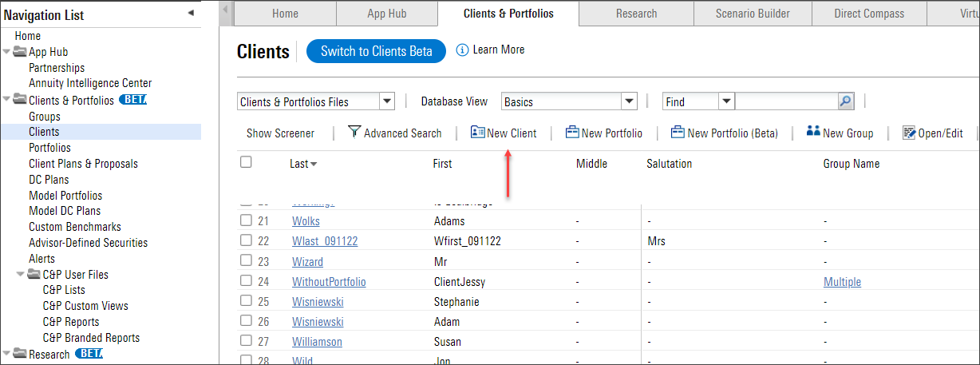Click the C&P User Files folder icon
Screen dimensions: 980x365
coord(34,274)
